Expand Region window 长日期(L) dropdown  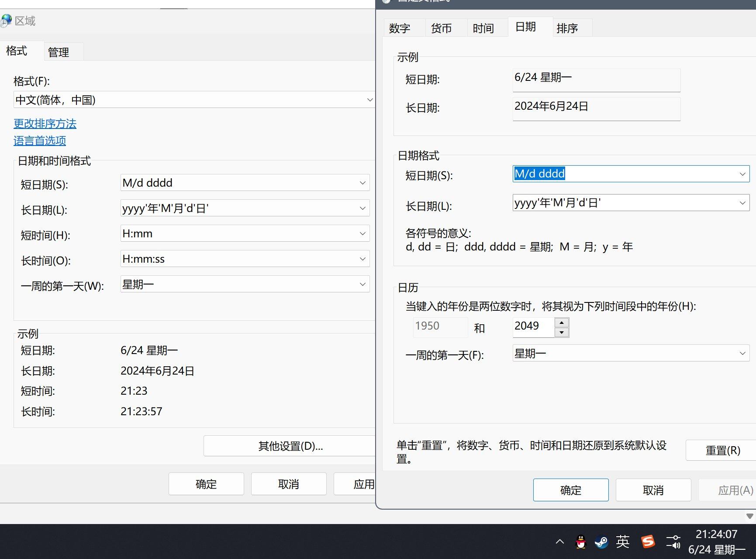pyautogui.click(x=362, y=208)
